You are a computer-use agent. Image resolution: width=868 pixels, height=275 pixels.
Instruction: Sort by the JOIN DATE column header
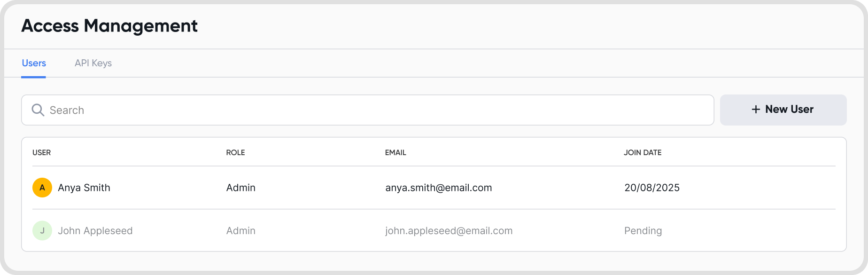tap(643, 152)
